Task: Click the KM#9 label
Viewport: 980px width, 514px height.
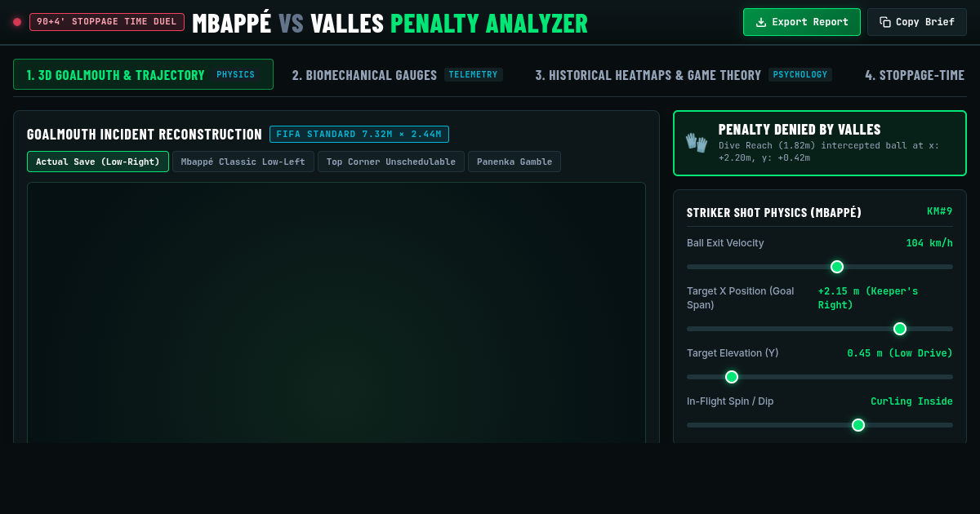Action: 940,211
